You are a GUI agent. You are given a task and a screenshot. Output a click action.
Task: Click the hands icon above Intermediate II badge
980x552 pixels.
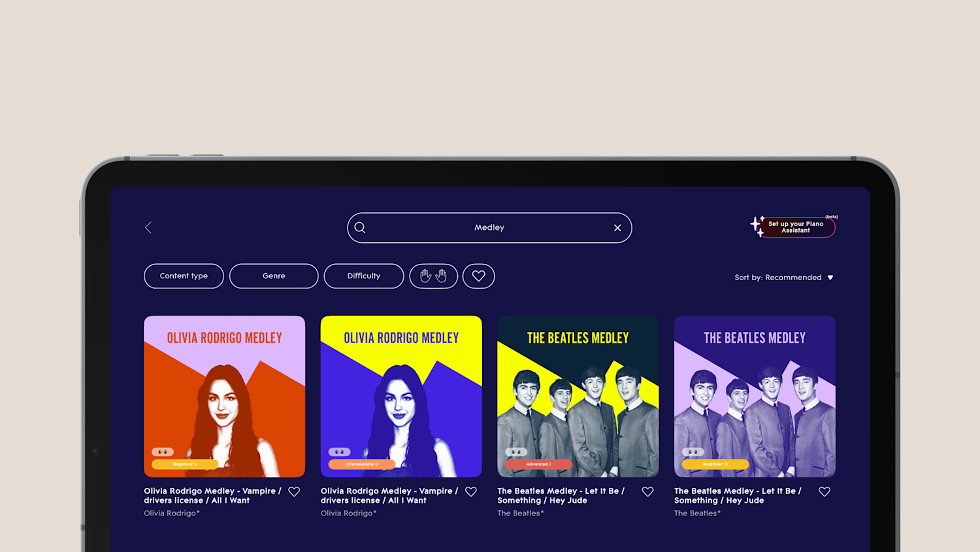(x=339, y=451)
